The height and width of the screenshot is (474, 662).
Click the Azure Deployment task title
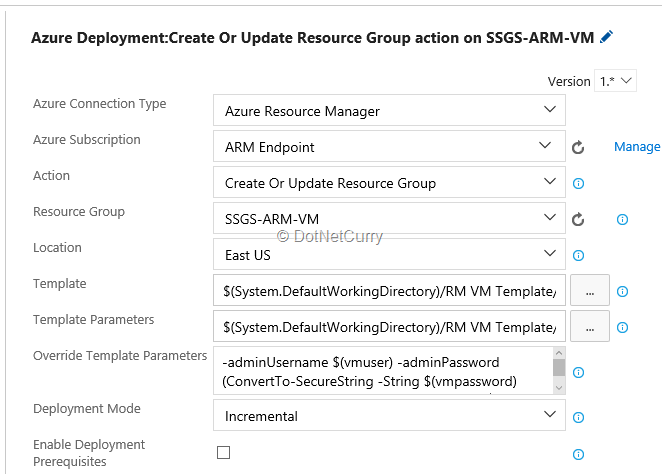312,38
